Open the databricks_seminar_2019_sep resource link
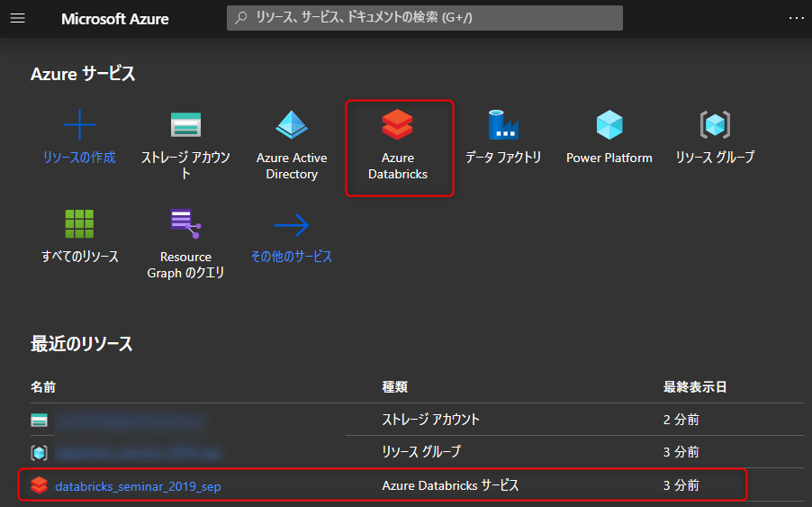 [138, 486]
